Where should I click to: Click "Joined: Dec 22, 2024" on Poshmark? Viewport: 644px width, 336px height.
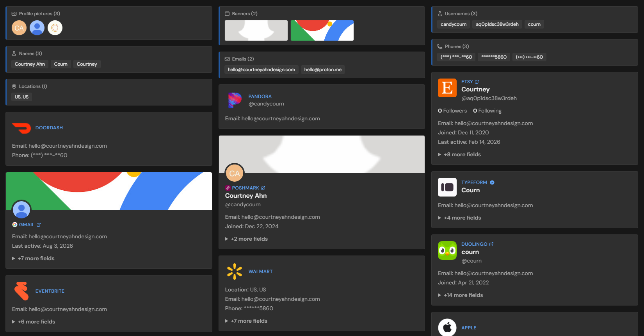pyautogui.click(x=252, y=226)
